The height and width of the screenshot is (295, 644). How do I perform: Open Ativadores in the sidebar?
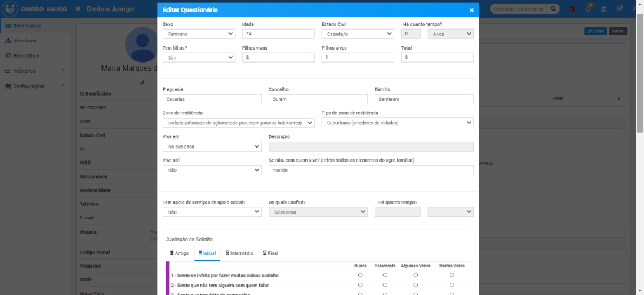pos(25,41)
